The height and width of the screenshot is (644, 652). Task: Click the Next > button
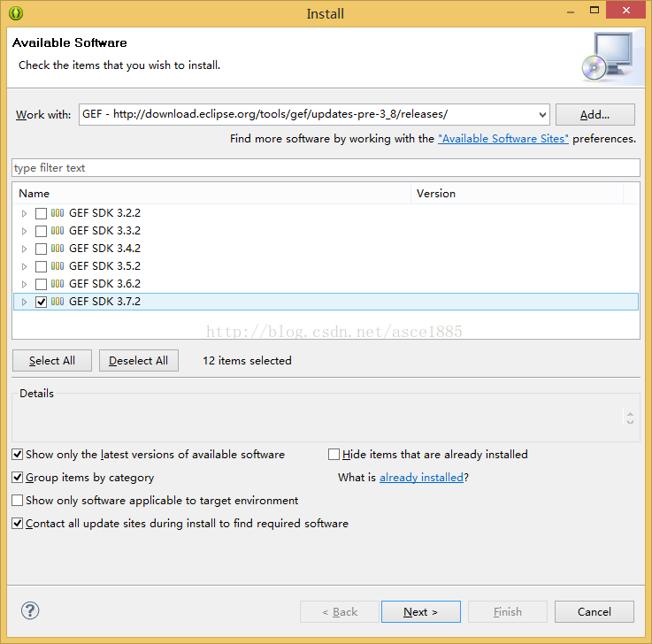421,611
